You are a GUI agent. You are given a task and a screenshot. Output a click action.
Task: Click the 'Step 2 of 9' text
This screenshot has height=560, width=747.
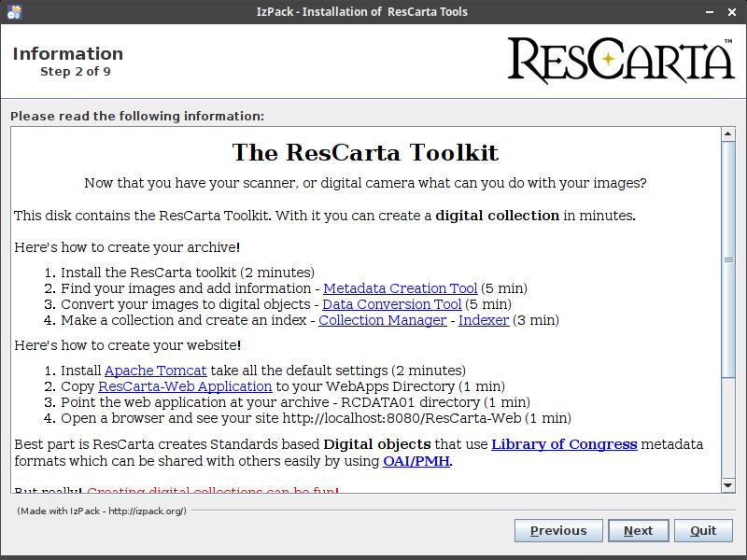(76, 72)
